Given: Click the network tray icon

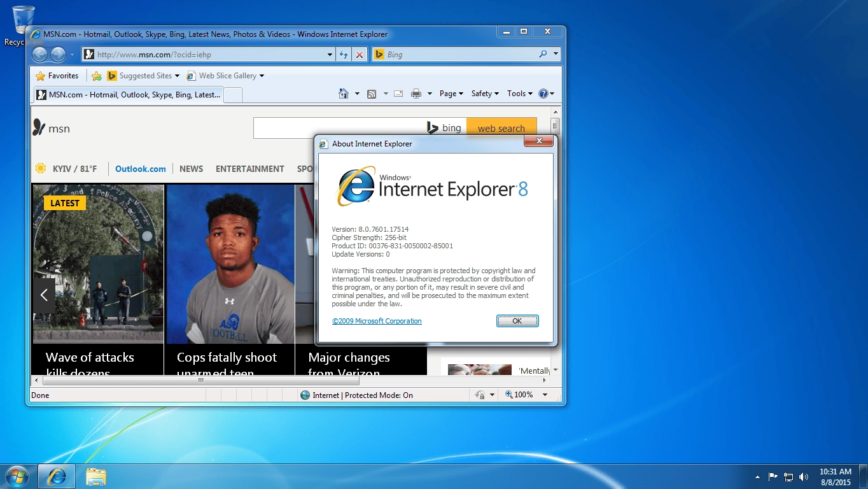Looking at the screenshot, I should click(788, 476).
